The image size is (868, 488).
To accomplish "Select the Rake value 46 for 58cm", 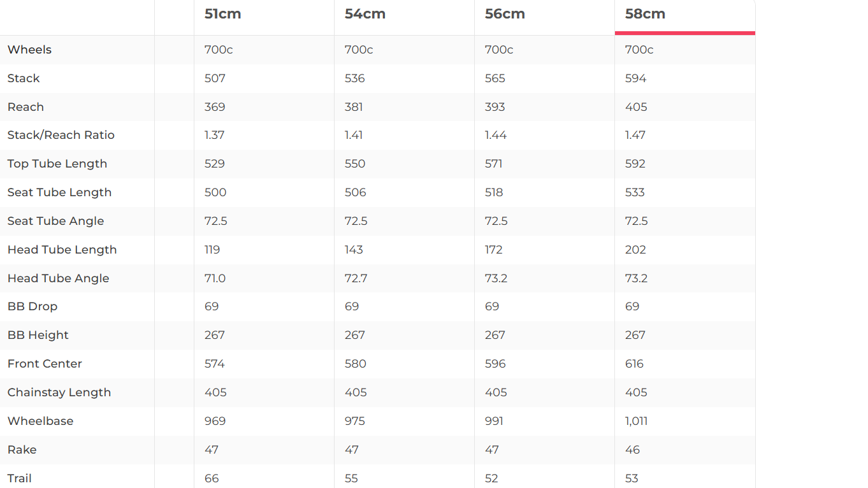I will [632, 450].
